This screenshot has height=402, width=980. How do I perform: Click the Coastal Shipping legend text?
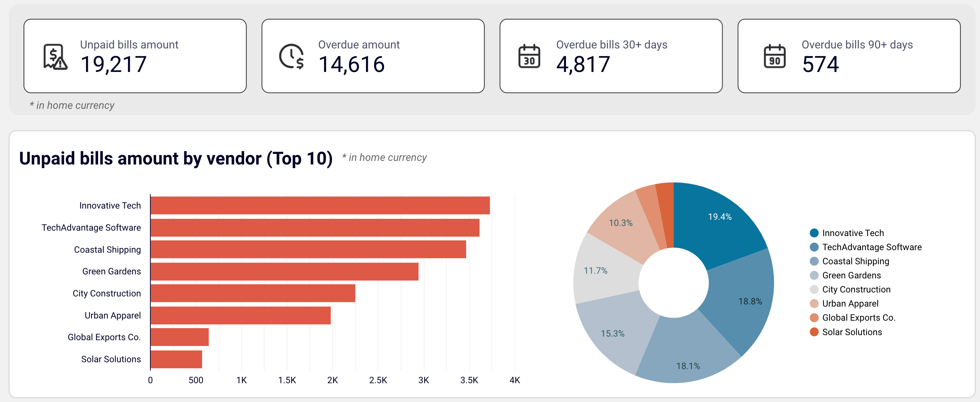(x=856, y=261)
